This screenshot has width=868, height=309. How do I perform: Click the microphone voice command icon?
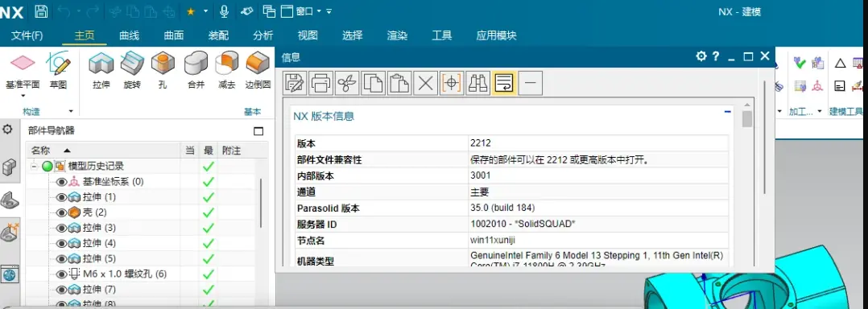pos(224,11)
